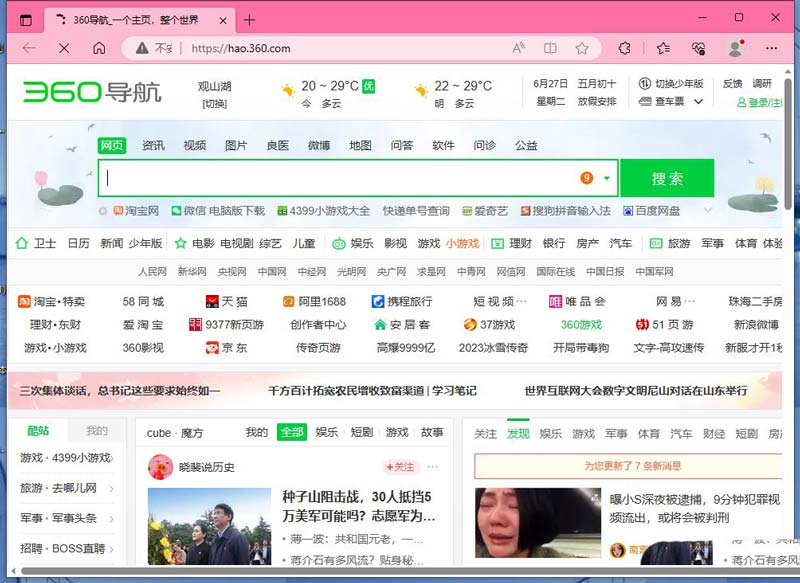Open the profile avatar icon
Image resolution: width=800 pixels, height=583 pixels.
pyautogui.click(x=735, y=48)
